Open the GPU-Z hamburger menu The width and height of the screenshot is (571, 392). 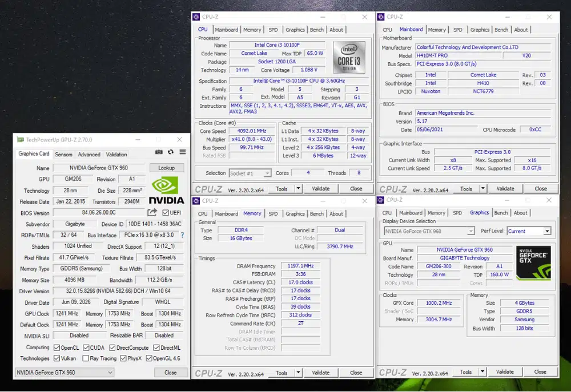point(183,152)
